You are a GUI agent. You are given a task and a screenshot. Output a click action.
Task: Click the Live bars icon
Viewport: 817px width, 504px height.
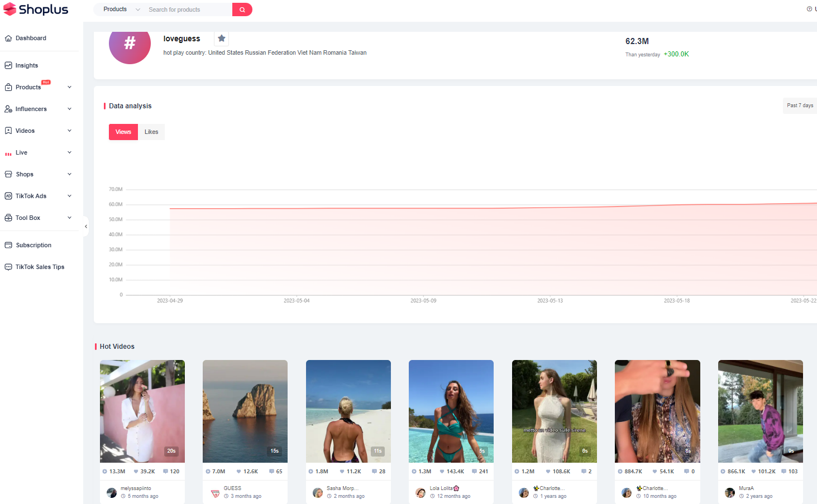8,153
